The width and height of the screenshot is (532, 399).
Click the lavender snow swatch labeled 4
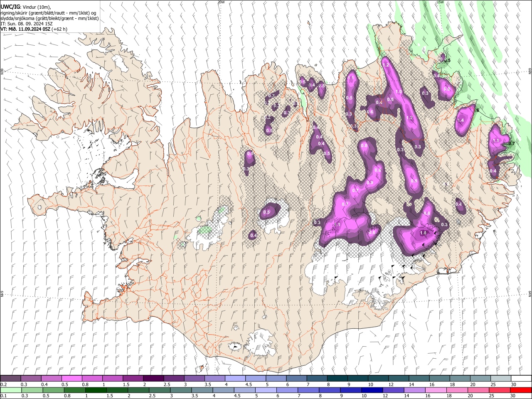(x=235, y=378)
